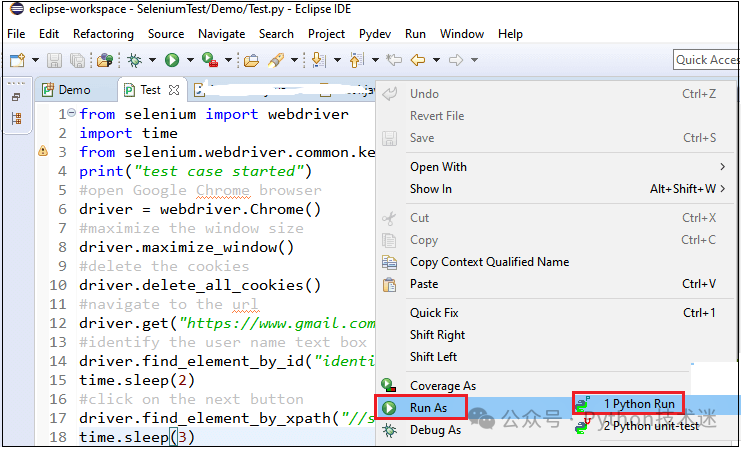
Task: Open the Refactoring menu
Action: [x=103, y=34]
